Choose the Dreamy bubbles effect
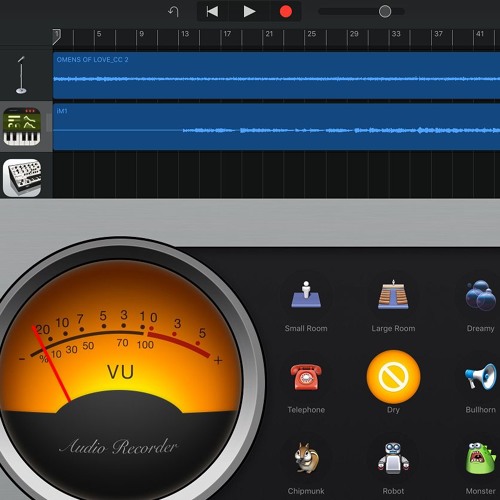This screenshot has height=500, width=500. pos(481,295)
